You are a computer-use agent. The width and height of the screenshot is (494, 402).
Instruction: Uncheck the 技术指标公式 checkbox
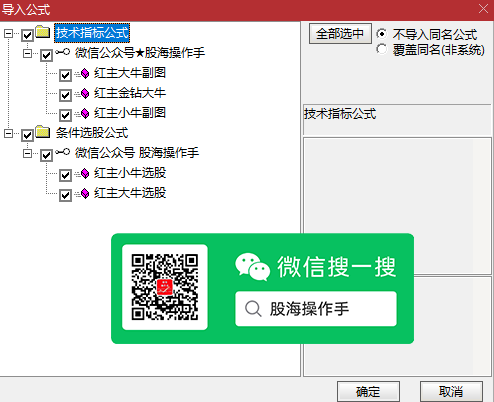click(x=27, y=35)
